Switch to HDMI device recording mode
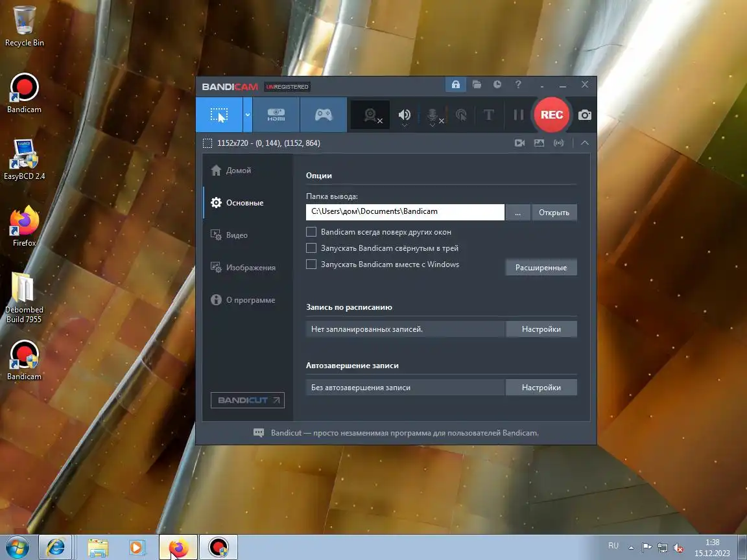The image size is (747, 560). click(x=276, y=115)
